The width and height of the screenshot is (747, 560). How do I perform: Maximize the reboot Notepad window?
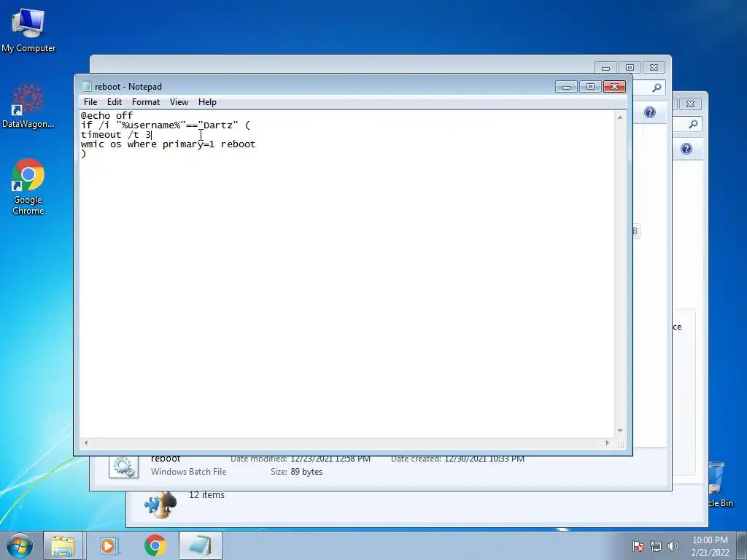590,87
